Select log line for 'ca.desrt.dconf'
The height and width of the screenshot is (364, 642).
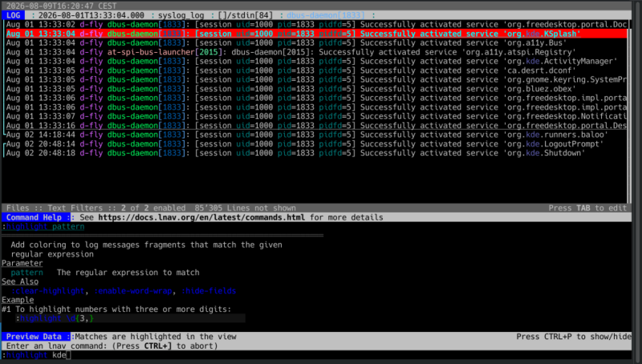(316, 71)
